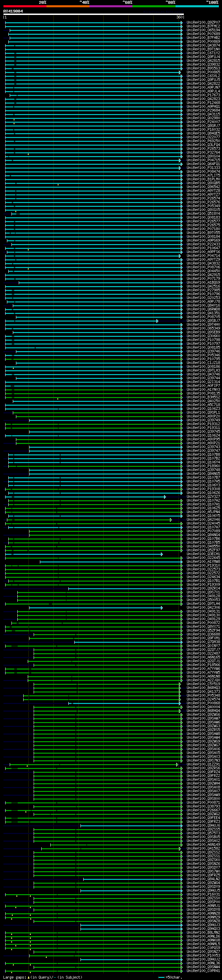Select hit label UniRef100_Q42046
This screenshot has height=980, width=222.
(203, 520)
